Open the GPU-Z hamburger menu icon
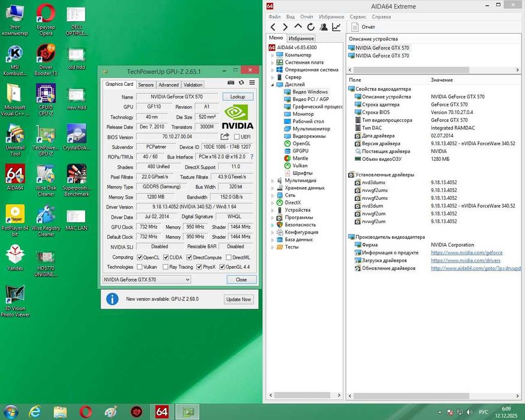This screenshot has height=420, width=525. 252,82
